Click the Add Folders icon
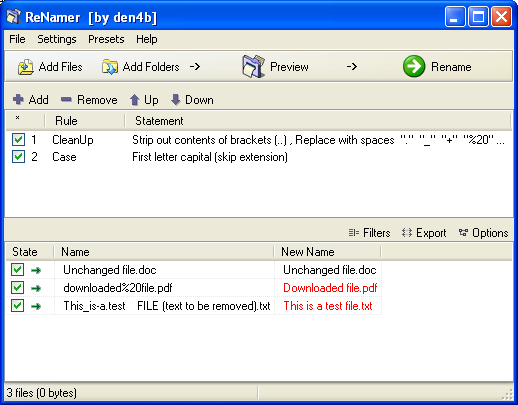This screenshot has height=405, width=518. pos(110,67)
